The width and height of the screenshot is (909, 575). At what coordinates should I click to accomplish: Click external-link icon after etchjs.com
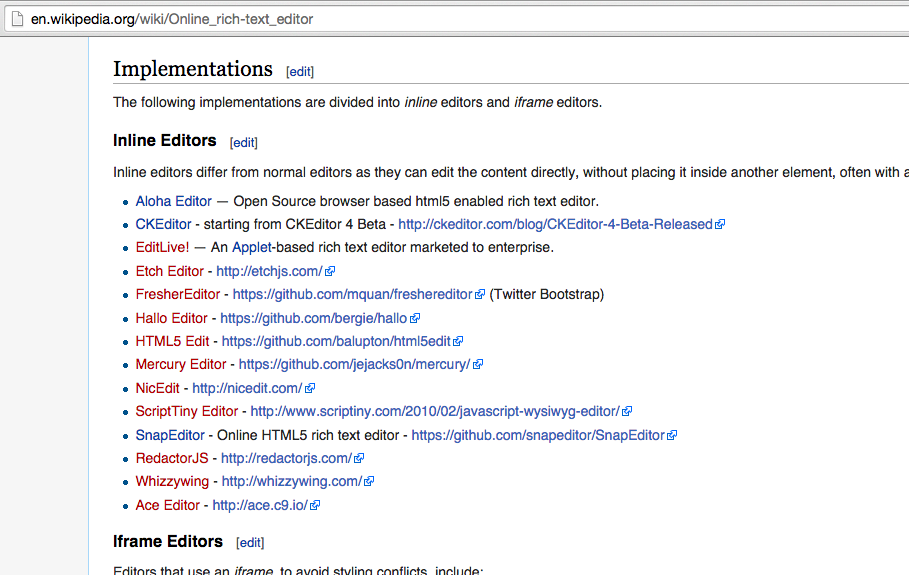330,271
